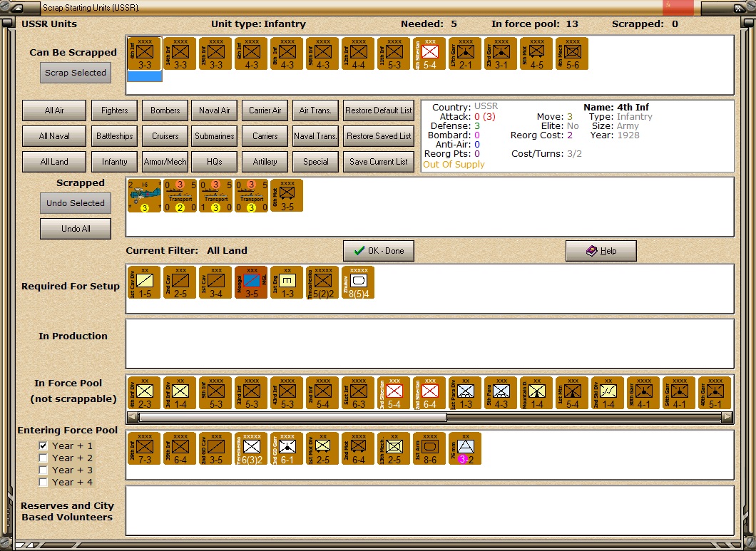The height and width of the screenshot is (551, 756).
Task: Click force pool scrollbar right arrow
Action: coord(727,418)
